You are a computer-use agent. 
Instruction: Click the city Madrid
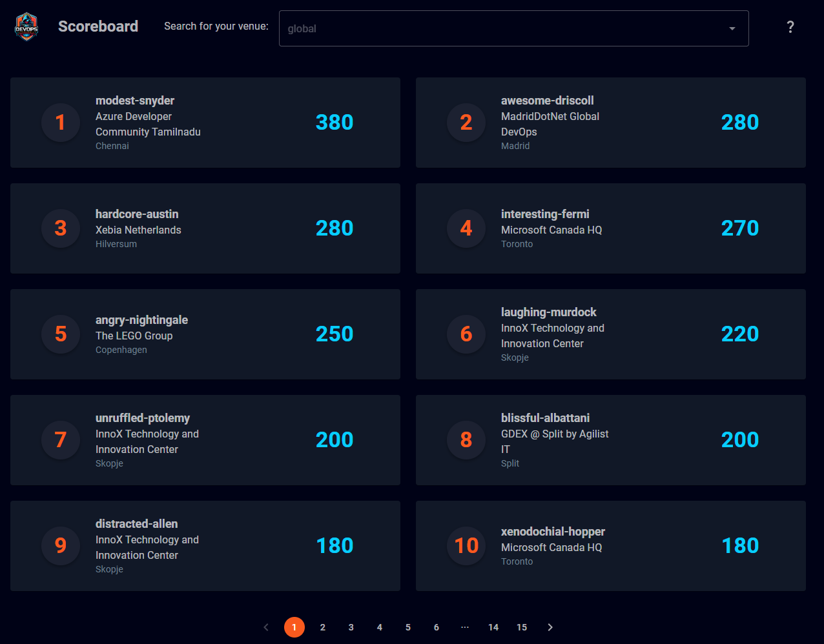tap(515, 146)
